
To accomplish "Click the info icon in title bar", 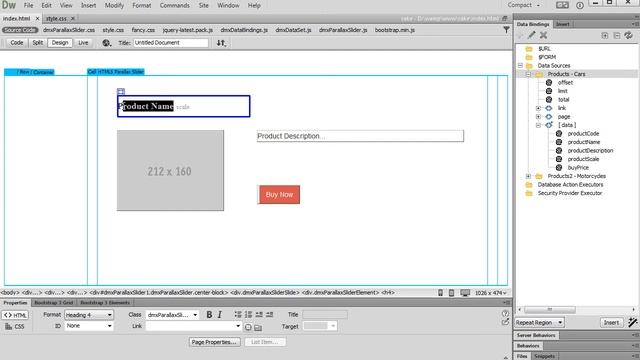I will (x=580, y=5).
